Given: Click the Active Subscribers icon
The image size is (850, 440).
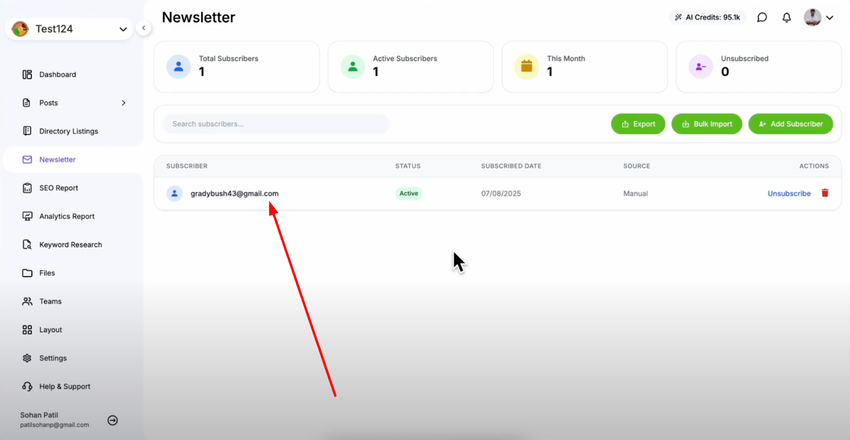Looking at the screenshot, I should 352,66.
